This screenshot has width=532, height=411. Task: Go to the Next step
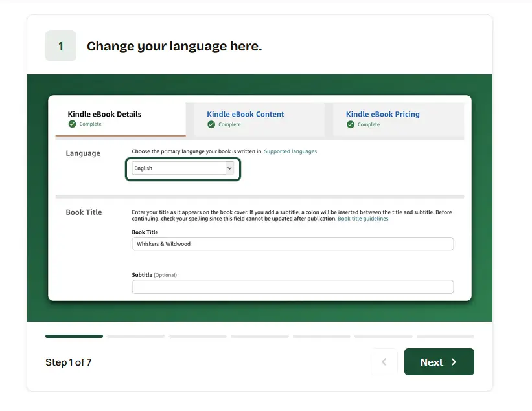[439, 362]
